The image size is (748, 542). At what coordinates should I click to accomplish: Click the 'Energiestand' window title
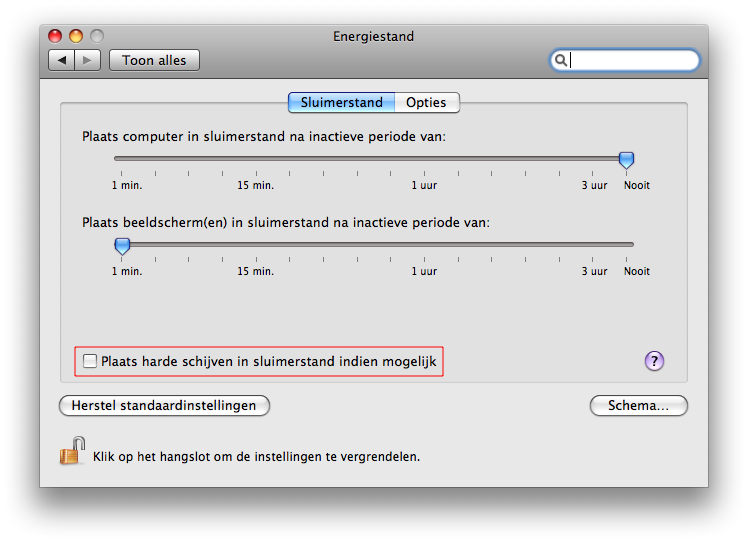pos(374,36)
